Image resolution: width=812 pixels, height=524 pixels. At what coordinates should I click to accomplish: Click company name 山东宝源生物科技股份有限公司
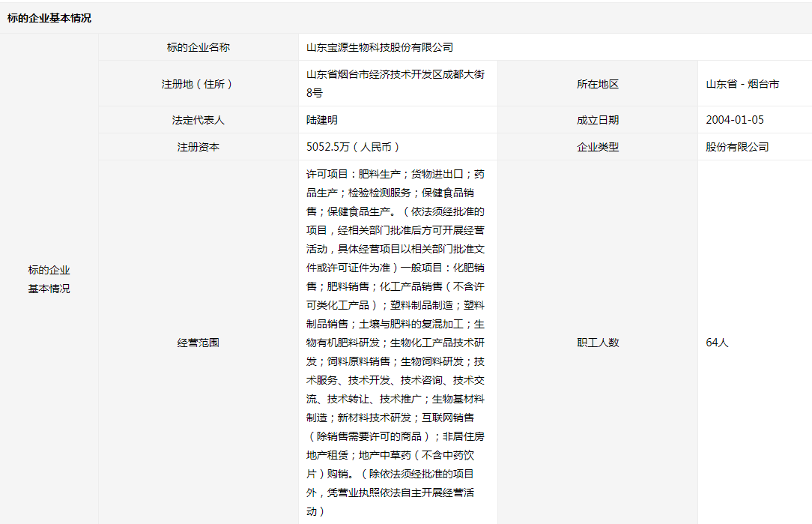pyautogui.click(x=380, y=47)
